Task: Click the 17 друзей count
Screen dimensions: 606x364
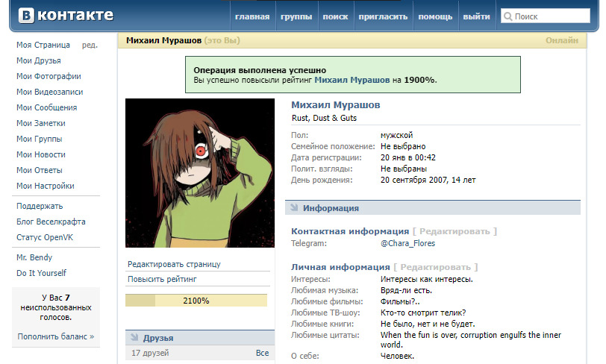Action: (x=150, y=353)
